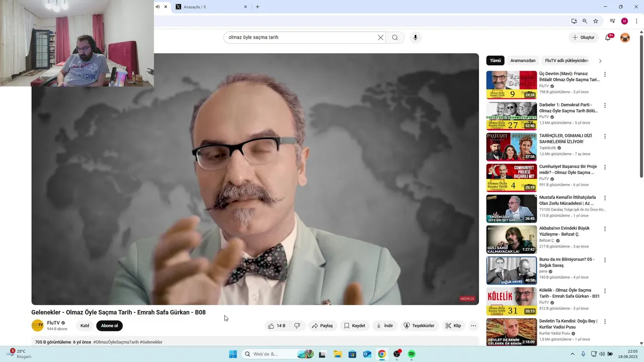Click the magnifier search button
This screenshot has width=644, height=362.
[x=395, y=37]
